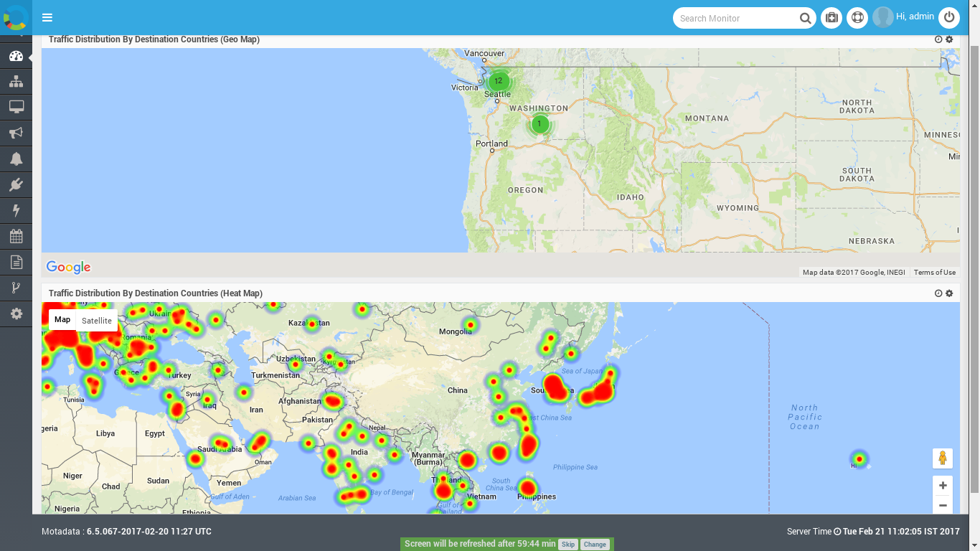The width and height of the screenshot is (980, 551).
Task: Click the Egypt label on heat map
Action: (x=155, y=433)
